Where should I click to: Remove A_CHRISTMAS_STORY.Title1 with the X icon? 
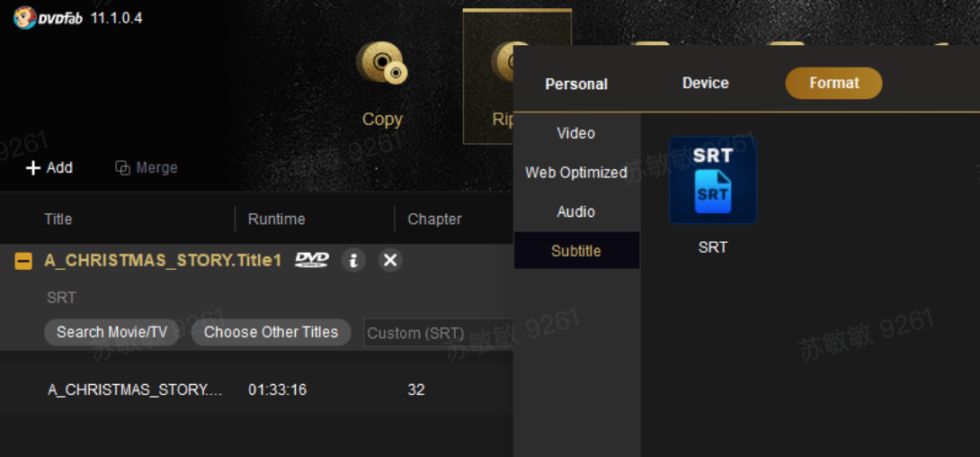point(390,260)
